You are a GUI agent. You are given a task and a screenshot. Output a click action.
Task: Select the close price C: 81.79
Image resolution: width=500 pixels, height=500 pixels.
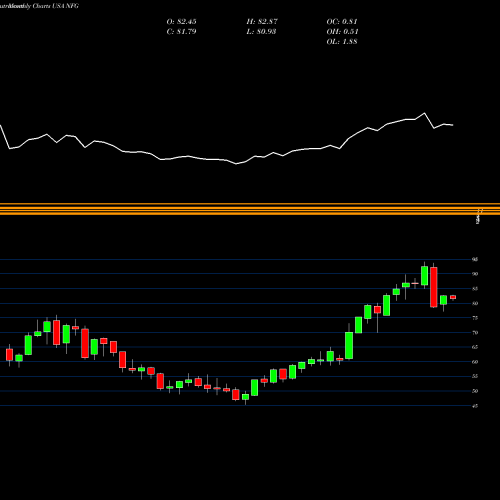click(181, 32)
